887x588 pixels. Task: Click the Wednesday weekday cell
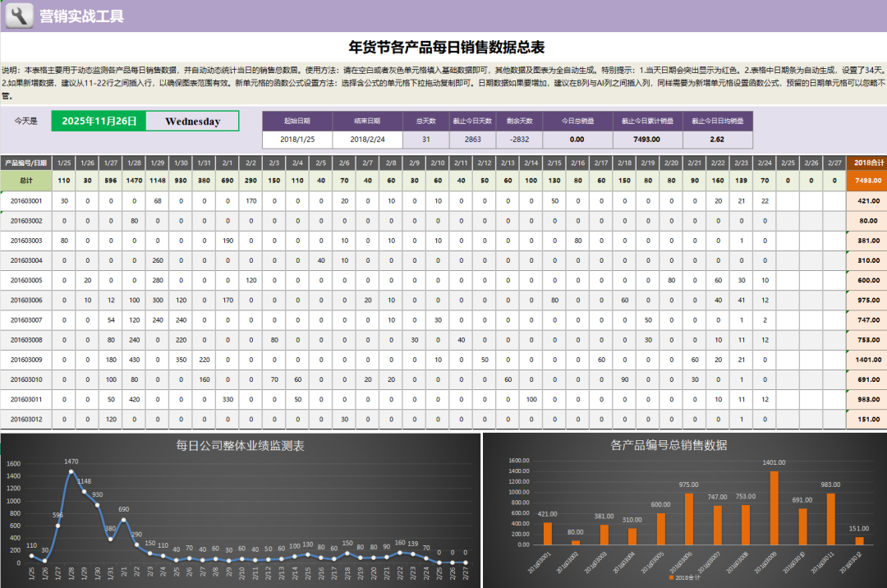point(193,122)
